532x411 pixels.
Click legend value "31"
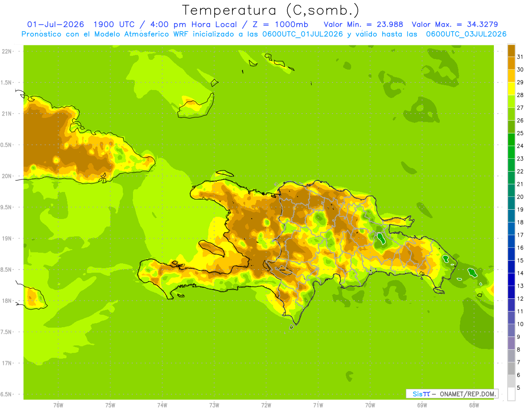[520, 57]
